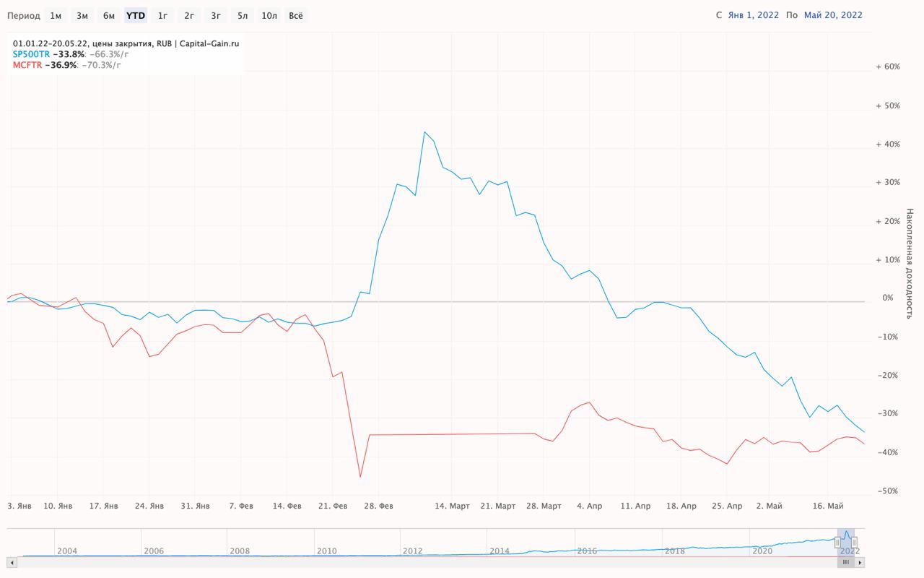
Task: Pick the 3г range option
Action: click(x=216, y=15)
